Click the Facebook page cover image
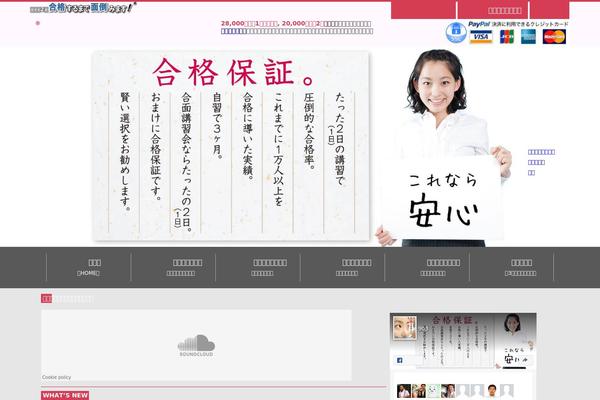600x400 pixels. (463, 340)
